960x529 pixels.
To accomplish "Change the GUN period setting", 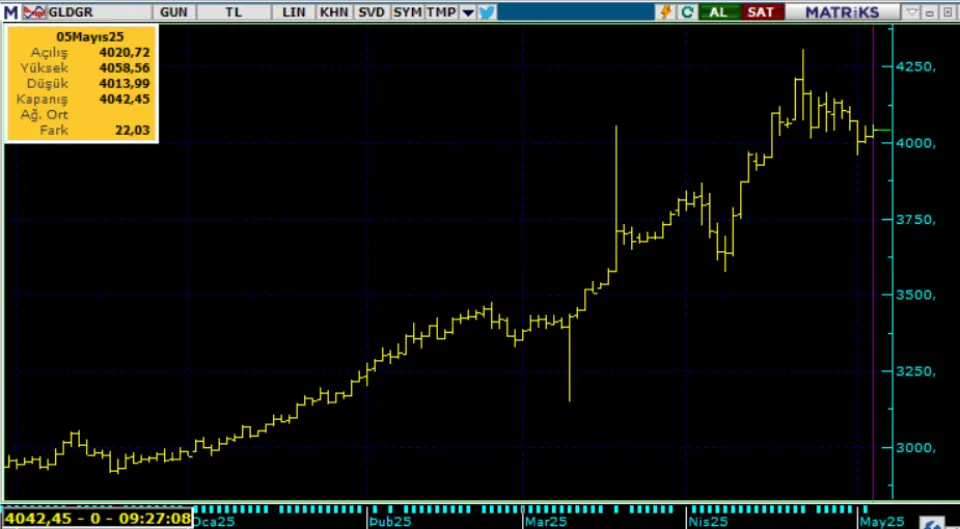I will pos(174,12).
